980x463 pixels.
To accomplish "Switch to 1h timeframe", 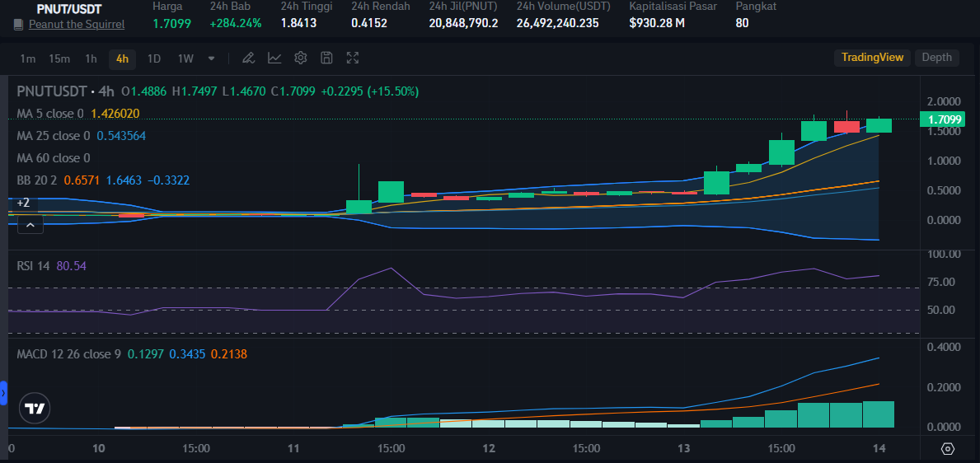I will click(91, 58).
